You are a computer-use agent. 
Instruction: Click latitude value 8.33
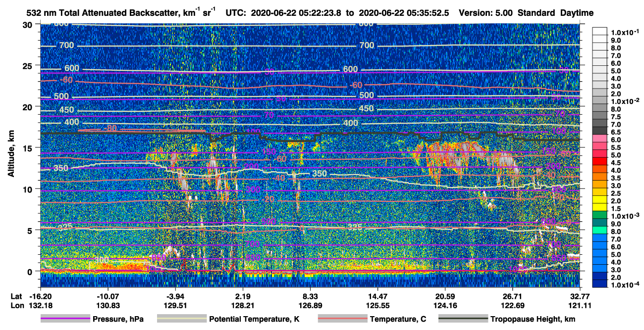click(x=310, y=296)
